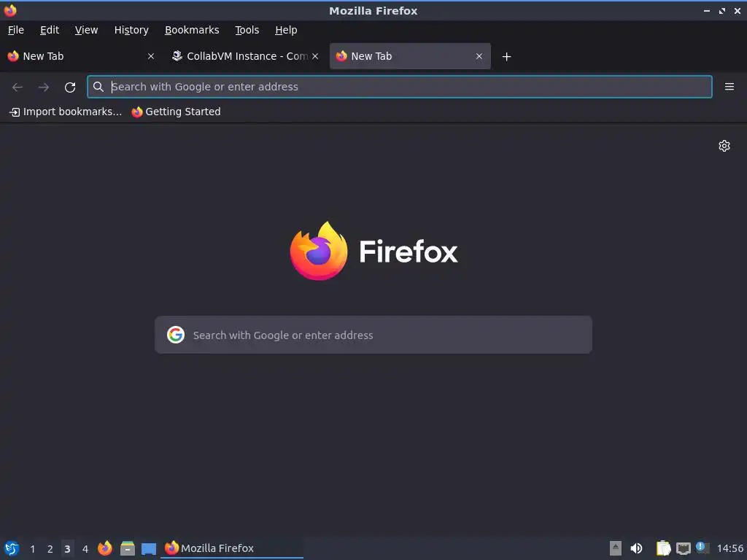Viewport: 747px width, 560px height.
Task: Open the taskbar start menu icon
Action: 12,548
